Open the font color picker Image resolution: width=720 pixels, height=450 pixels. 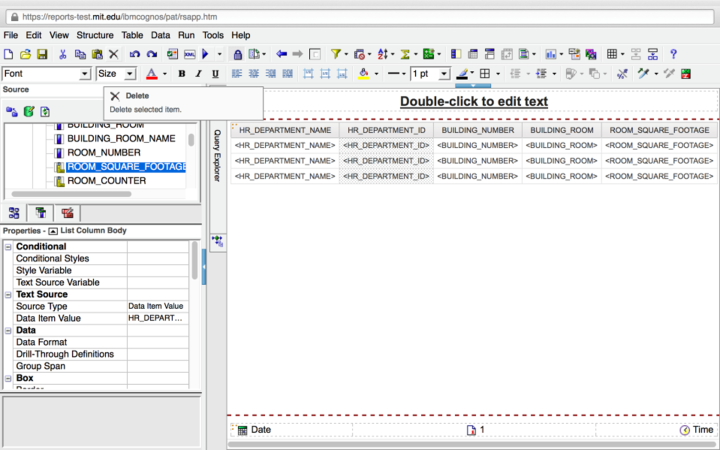point(151,74)
